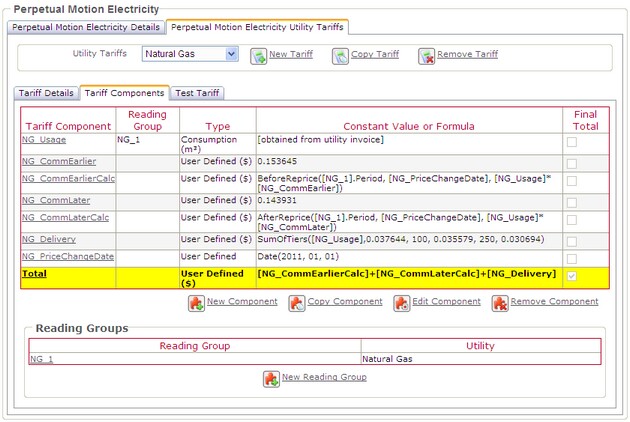This screenshot has width=630, height=422.
Task: Click the Copy Component link
Action: pos(345,301)
